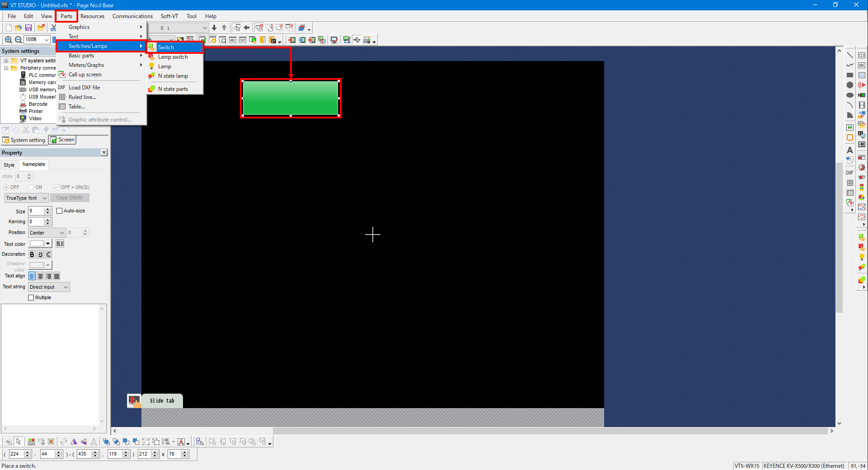868x470 pixels.
Task: Switch to the Style tab
Action: pyautogui.click(x=9, y=165)
